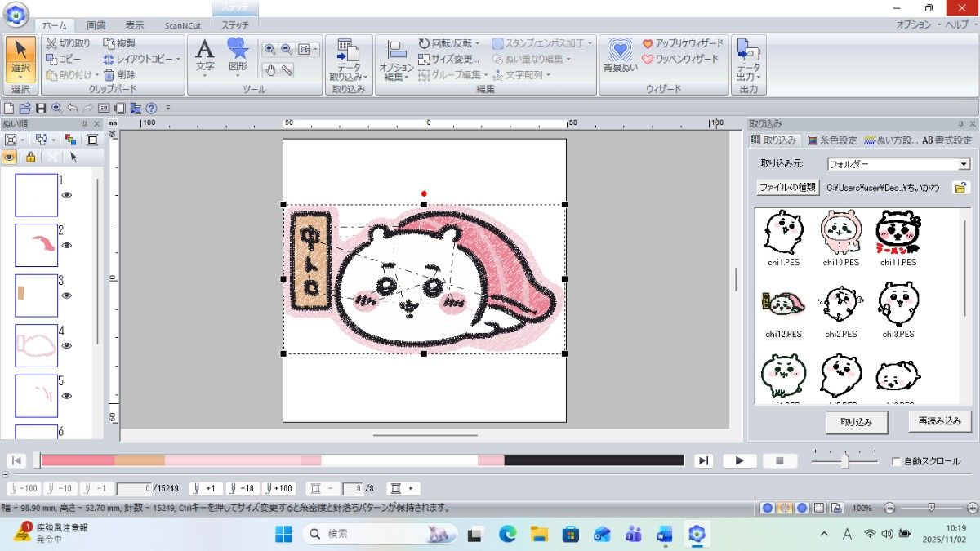Select the Pan (hand) tool
The image size is (980, 551).
(270, 69)
